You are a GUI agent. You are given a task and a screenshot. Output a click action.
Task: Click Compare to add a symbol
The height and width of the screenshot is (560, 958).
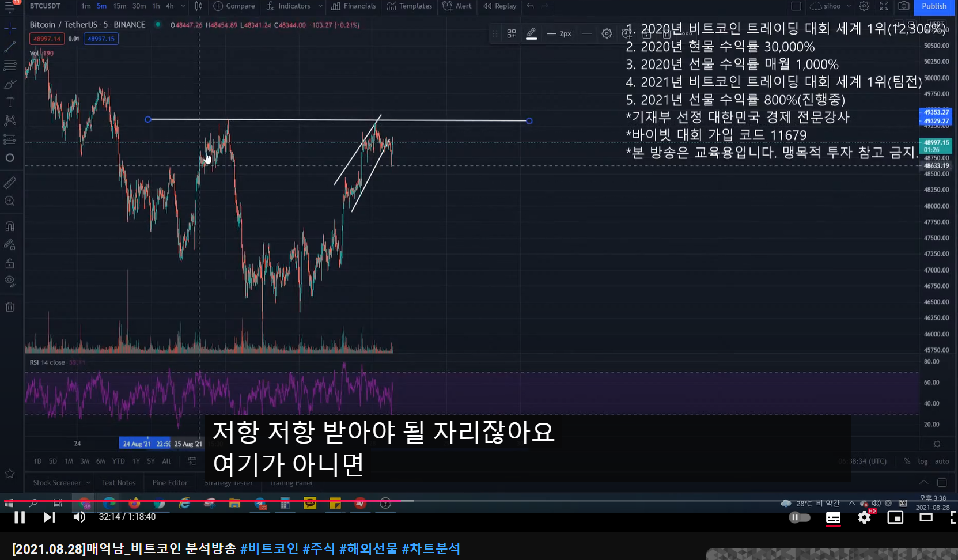point(234,6)
